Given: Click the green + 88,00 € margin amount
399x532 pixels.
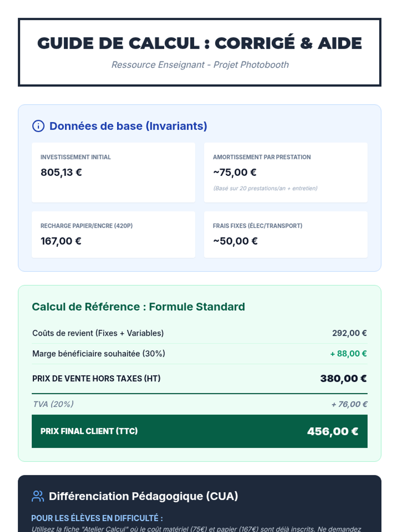Looking at the screenshot, I should [x=348, y=353].
